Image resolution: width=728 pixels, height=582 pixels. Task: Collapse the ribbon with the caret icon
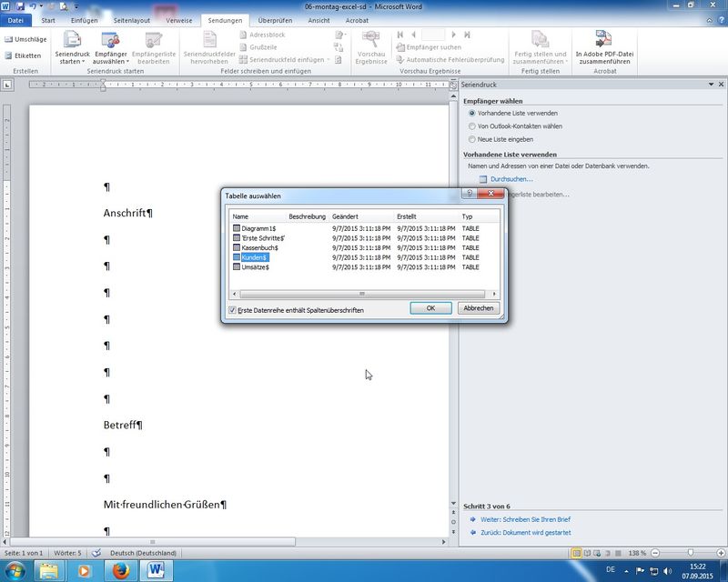[x=709, y=20]
